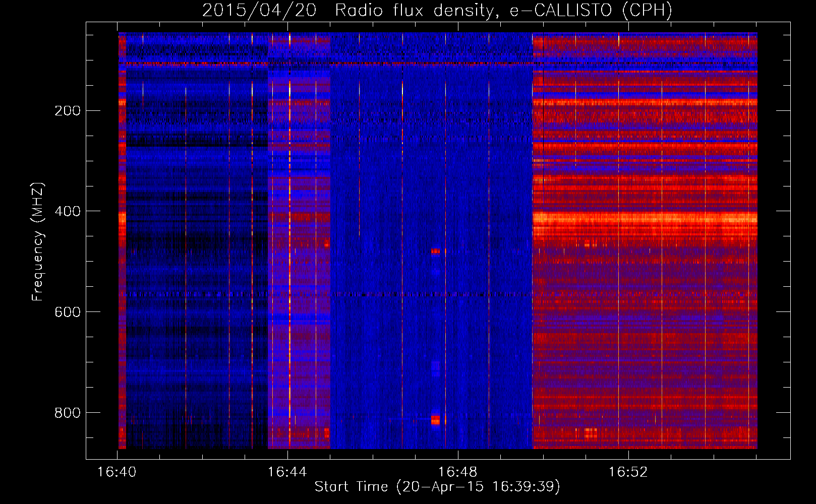Click the small red burst near 480 MHz
816x504 pixels.
[436, 250]
